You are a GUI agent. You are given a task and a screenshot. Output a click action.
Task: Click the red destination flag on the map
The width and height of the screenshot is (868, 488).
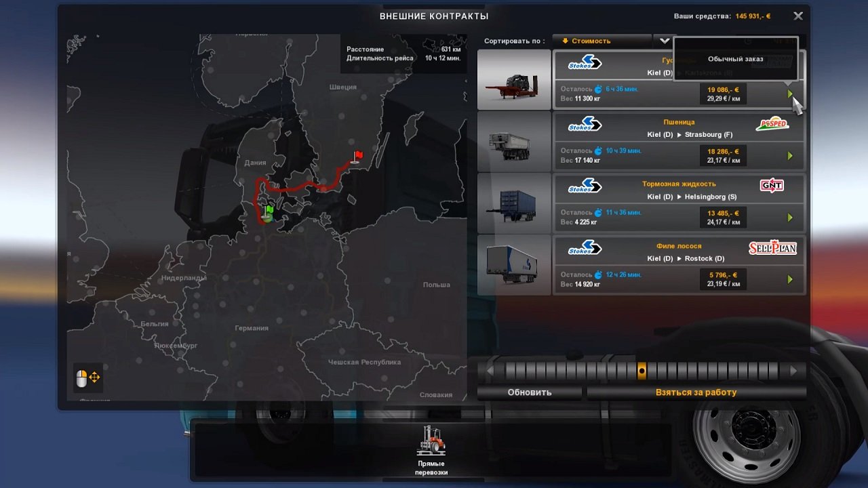click(357, 157)
